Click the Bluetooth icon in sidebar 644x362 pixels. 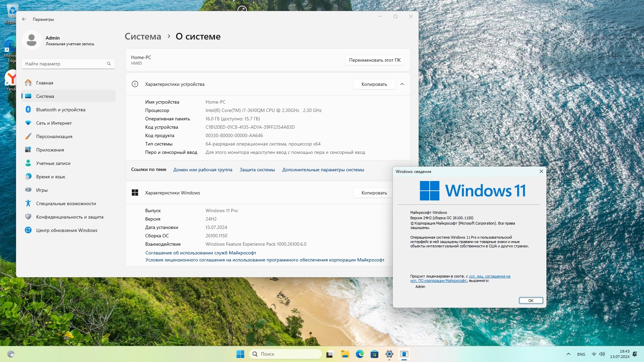[x=28, y=110]
